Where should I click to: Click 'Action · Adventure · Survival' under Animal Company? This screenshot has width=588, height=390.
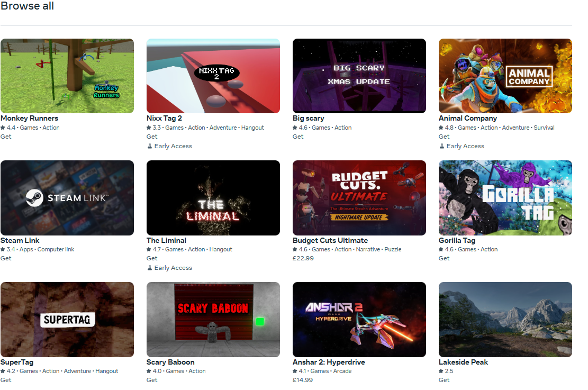[518, 128]
